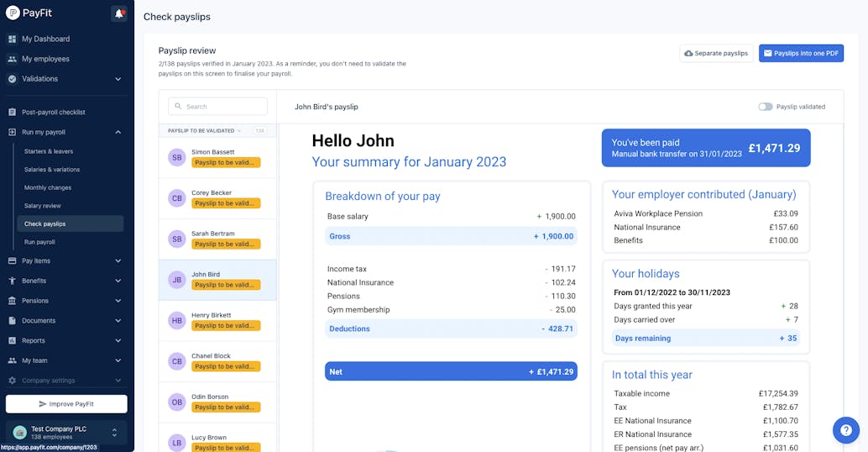868x452 pixels.
Task: Click the Post-payroll checklist clipboard icon
Action: tap(13, 112)
